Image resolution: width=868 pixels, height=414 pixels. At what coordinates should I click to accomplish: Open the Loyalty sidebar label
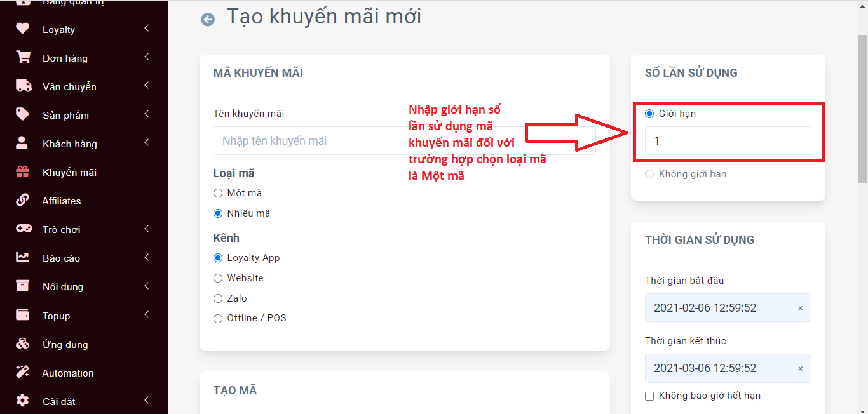point(58,30)
